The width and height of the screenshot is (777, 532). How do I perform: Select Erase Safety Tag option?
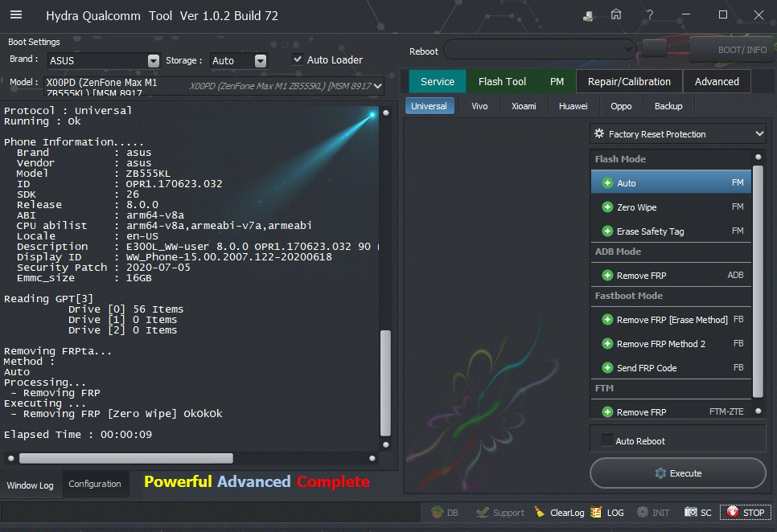(671, 231)
